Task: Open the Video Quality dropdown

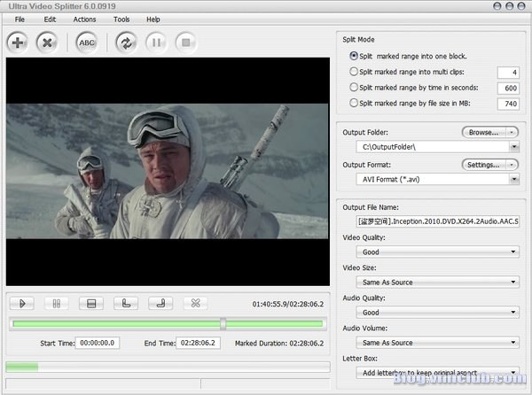Action: pyautogui.click(x=438, y=252)
